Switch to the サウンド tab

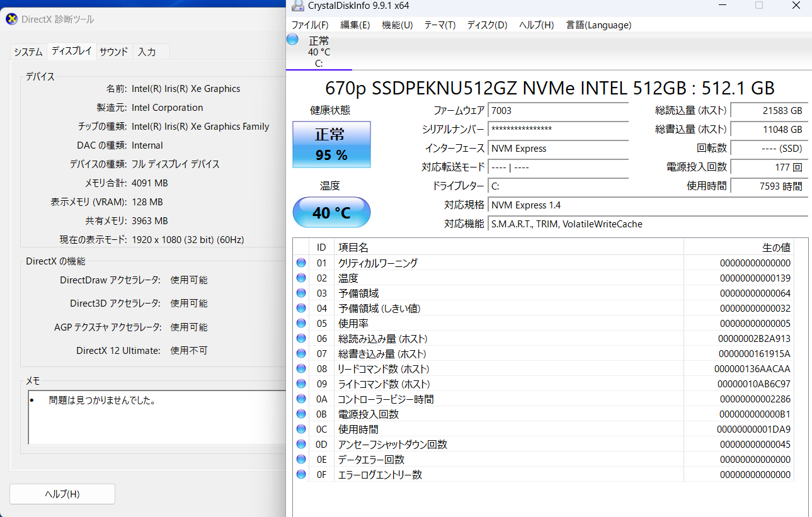point(114,52)
